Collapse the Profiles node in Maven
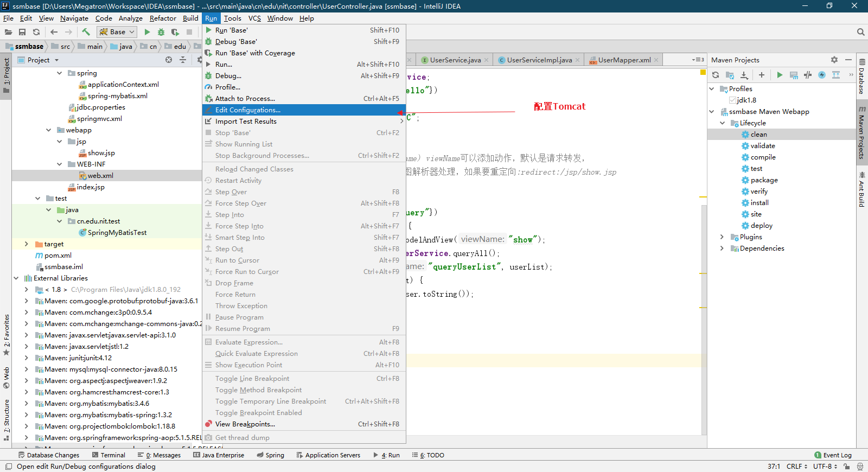This screenshot has width=868, height=472. click(712, 89)
